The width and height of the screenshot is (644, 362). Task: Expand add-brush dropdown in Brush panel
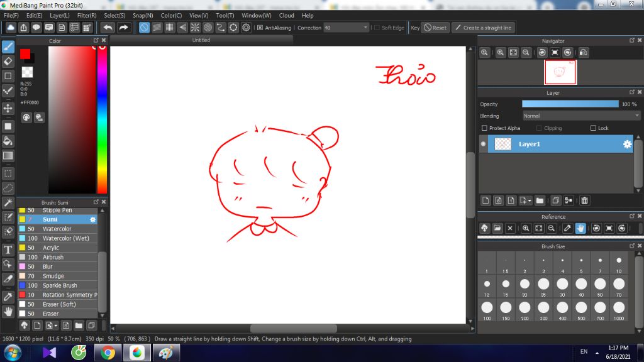56,326
